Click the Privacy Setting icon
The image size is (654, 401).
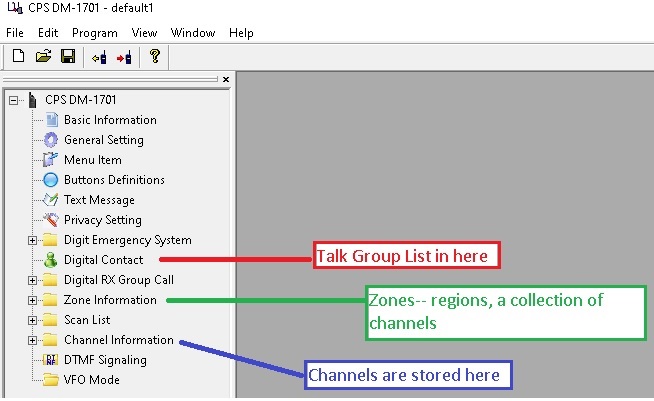pyautogui.click(x=51, y=219)
